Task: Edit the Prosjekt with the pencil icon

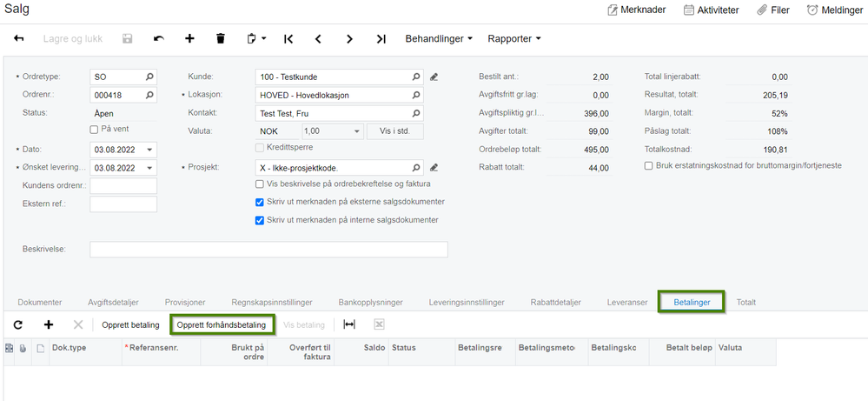Action: 434,167
